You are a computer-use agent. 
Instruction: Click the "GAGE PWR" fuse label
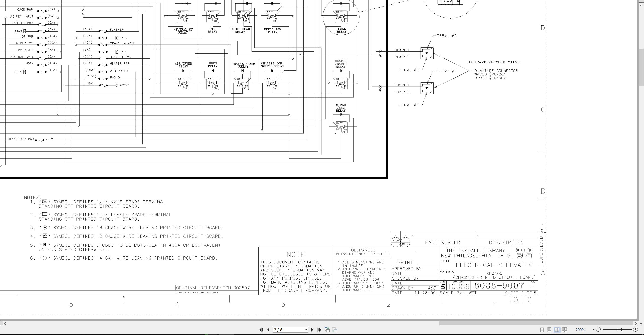click(25, 10)
